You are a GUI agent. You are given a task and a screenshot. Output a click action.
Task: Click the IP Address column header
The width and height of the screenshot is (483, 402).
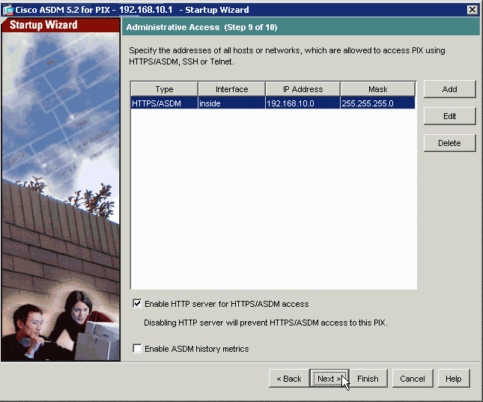(x=303, y=89)
